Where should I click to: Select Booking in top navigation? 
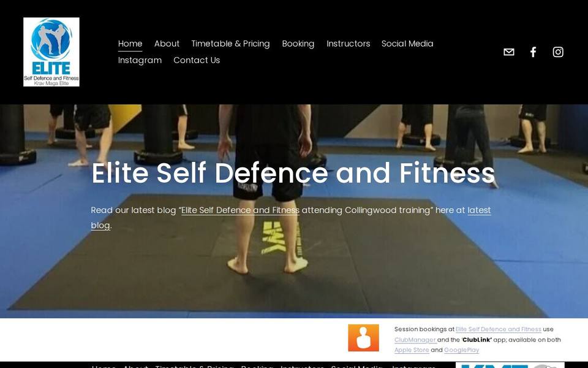(298, 44)
